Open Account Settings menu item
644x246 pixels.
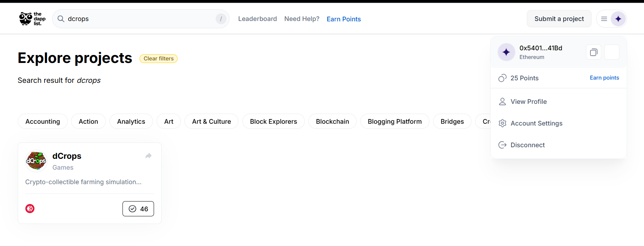coord(558,123)
